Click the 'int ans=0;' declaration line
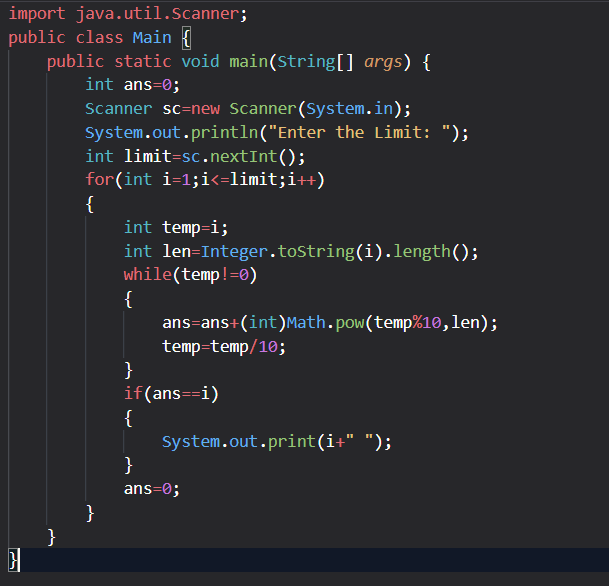609x586 pixels. 132,85
